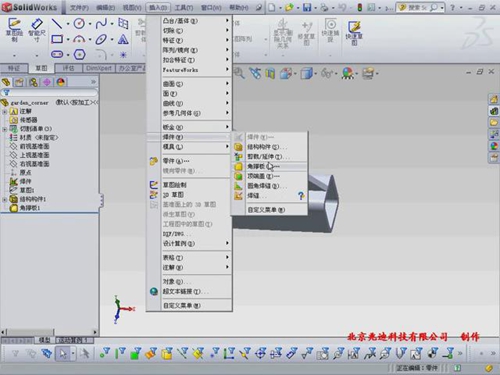Image resolution: width=500 pixels, height=375 pixels.
Task: Click the Rebuild traffic light icon
Action: click(360, 7)
